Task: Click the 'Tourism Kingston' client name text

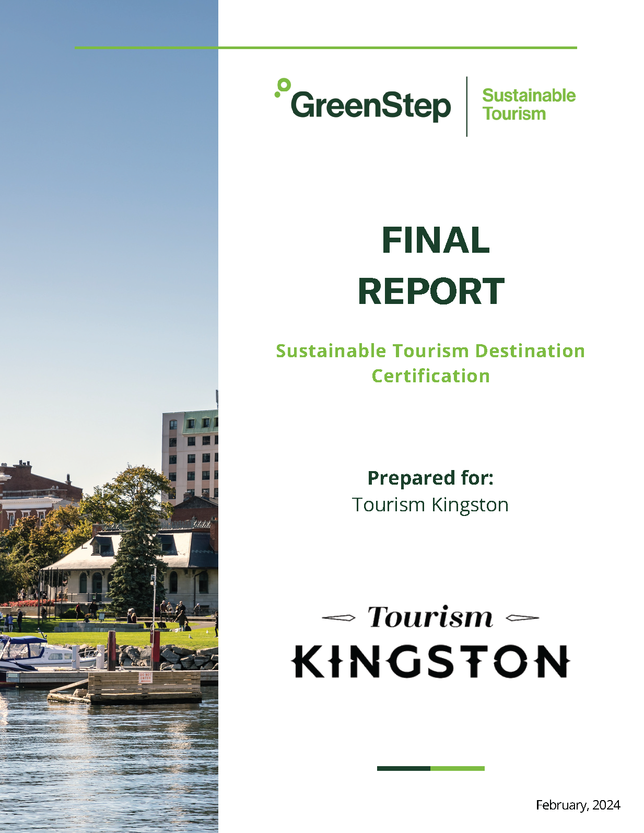Action: [x=430, y=505]
